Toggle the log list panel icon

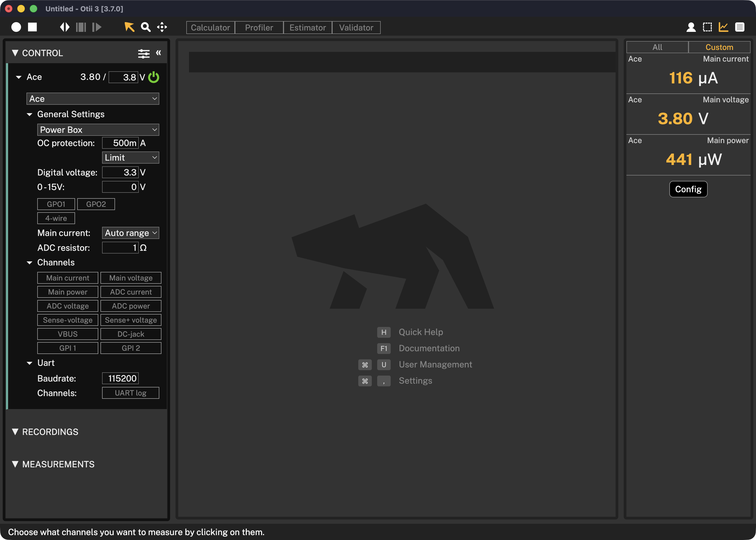coord(740,27)
